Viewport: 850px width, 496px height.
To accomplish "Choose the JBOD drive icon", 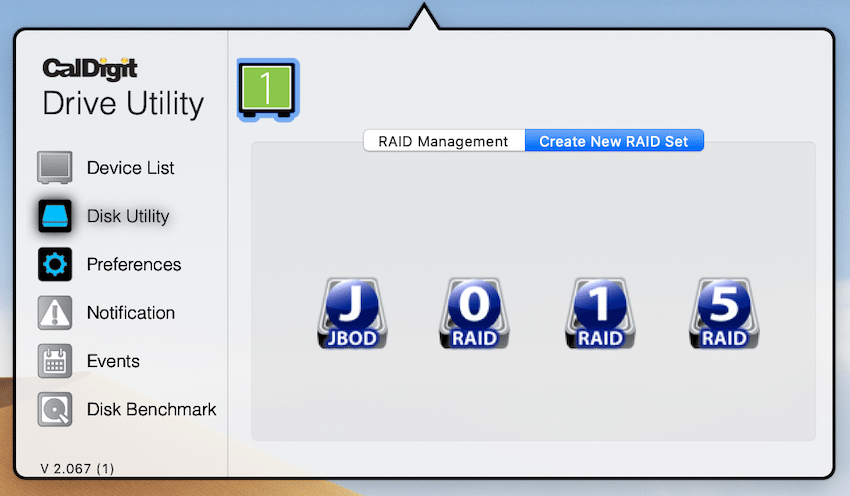I will coord(352,313).
